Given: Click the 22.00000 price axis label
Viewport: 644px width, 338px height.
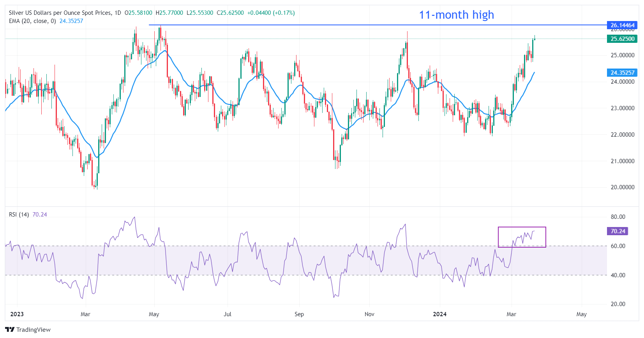Looking at the screenshot, I should point(622,135).
